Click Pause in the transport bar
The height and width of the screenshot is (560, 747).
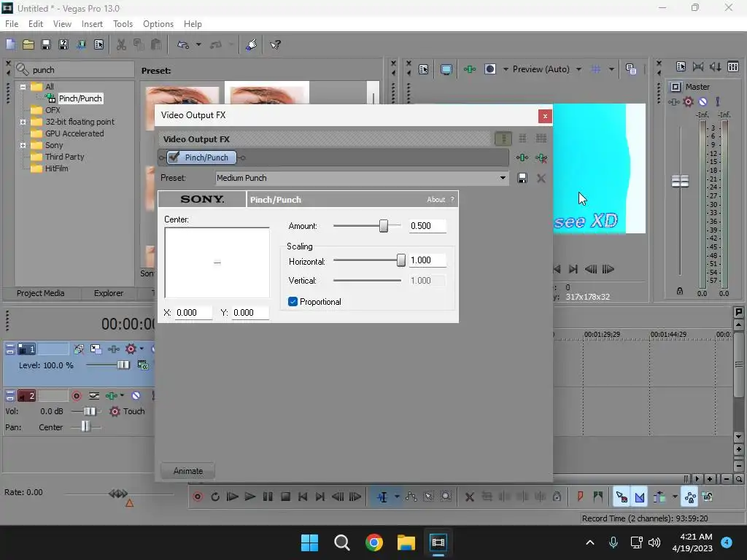pyautogui.click(x=268, y=497)
